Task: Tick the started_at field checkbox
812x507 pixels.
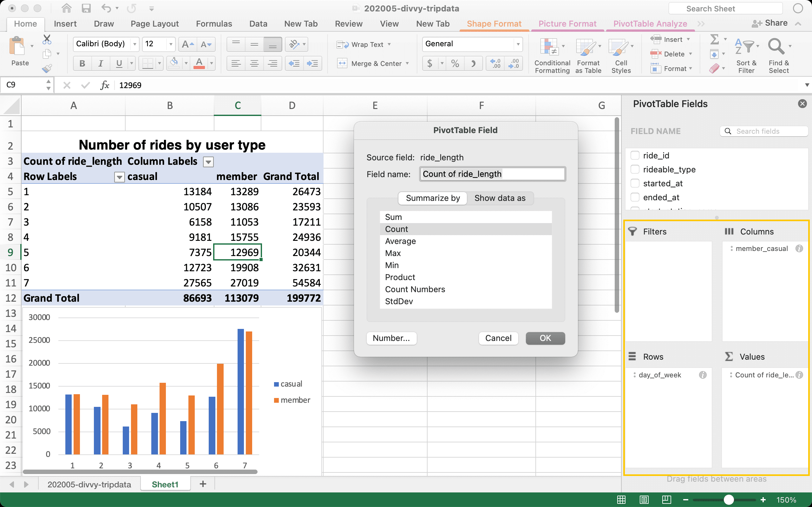Action: (635, 183)
